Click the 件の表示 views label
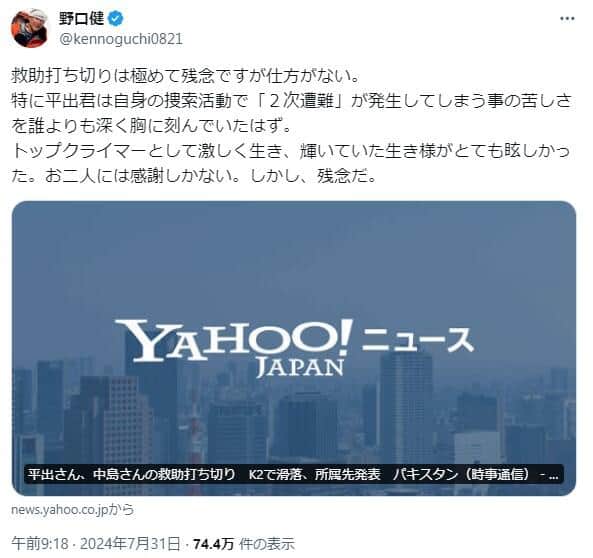This screenshot has width=593, height=558. (267, 544)
